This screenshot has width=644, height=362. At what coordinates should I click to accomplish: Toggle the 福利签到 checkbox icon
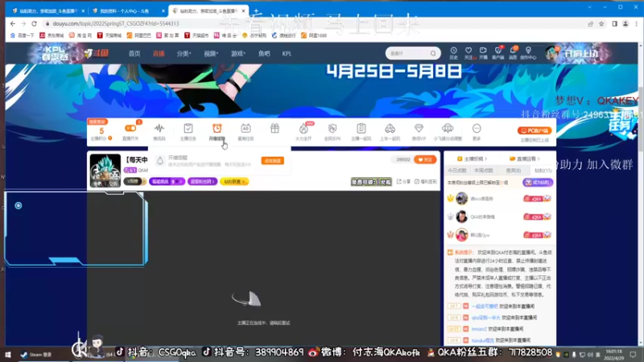coord(417,182)
